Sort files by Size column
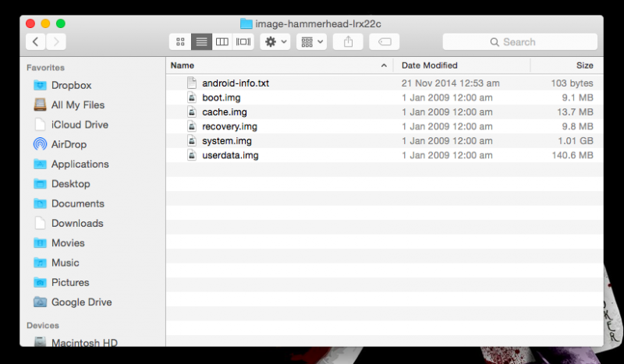 pyautogui.click(x=584, y=65)
